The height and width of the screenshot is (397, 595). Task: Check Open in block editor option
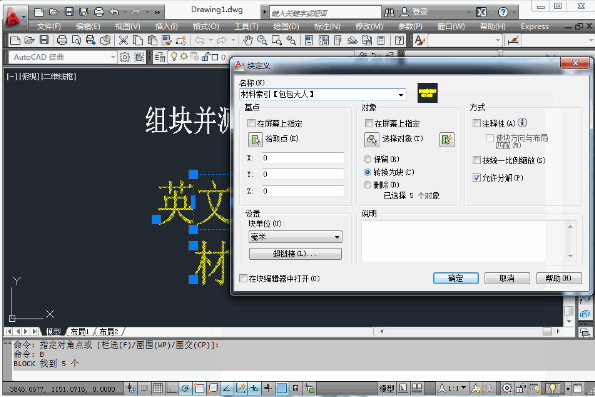243,279
